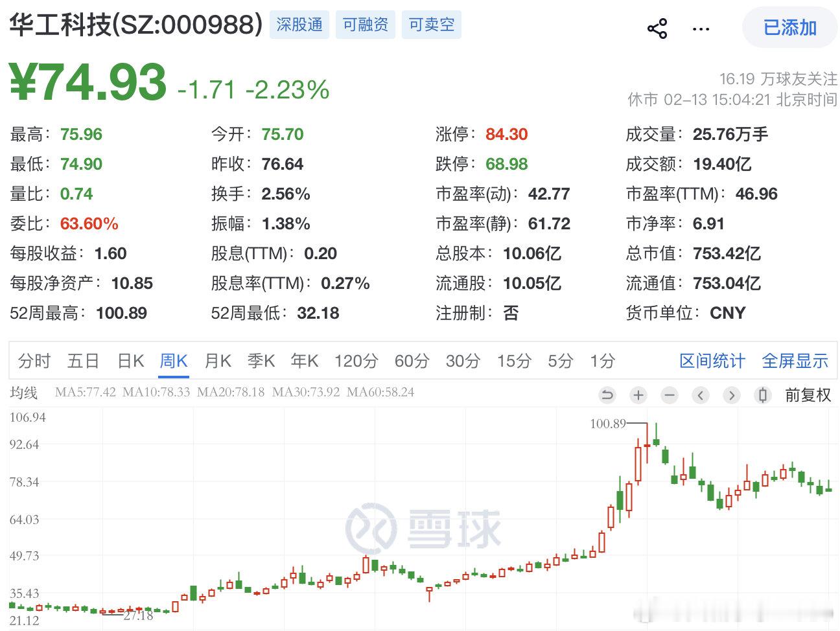
Task: Click the share icon
Action: click(x=657, y=28)
